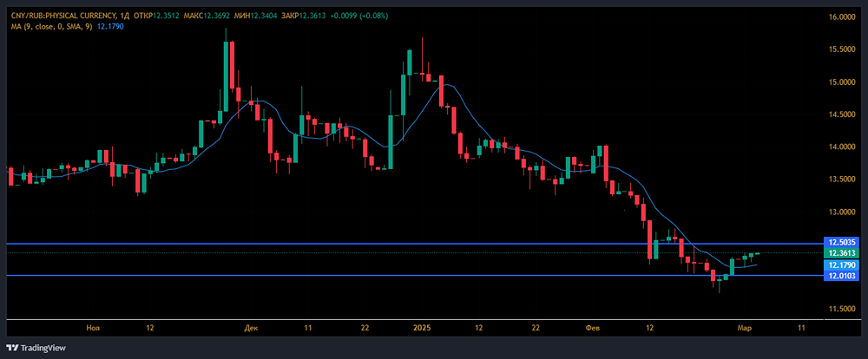Click the blue 12.1790 MA tag on price axis

840,265
